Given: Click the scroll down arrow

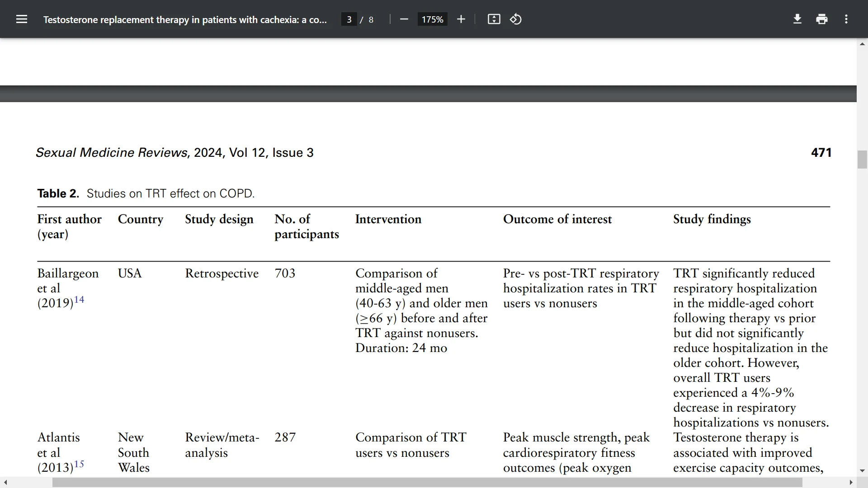Looking at the screenshot, I should (862, 471).
